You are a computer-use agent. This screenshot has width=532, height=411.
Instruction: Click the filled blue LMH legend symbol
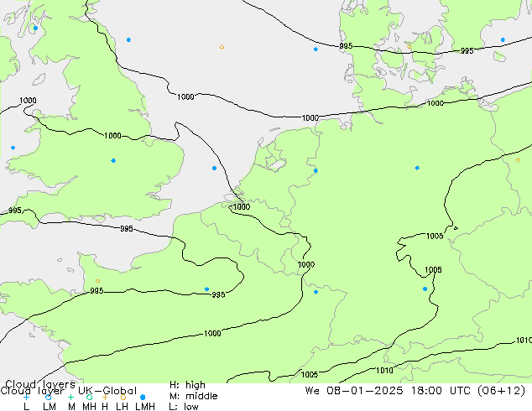click(x=143, y=397)
